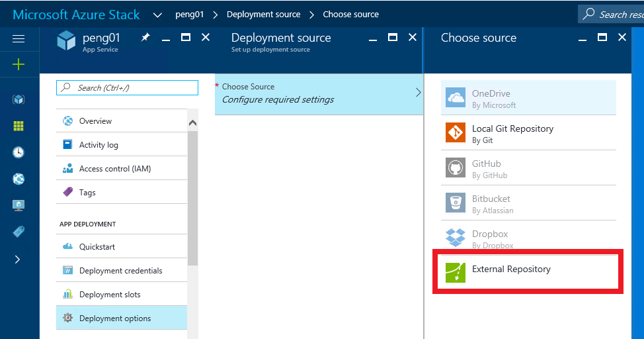Viewport: 644px width, 339px height.
Task: Select GitHub source option
Action: click(528, 168)
